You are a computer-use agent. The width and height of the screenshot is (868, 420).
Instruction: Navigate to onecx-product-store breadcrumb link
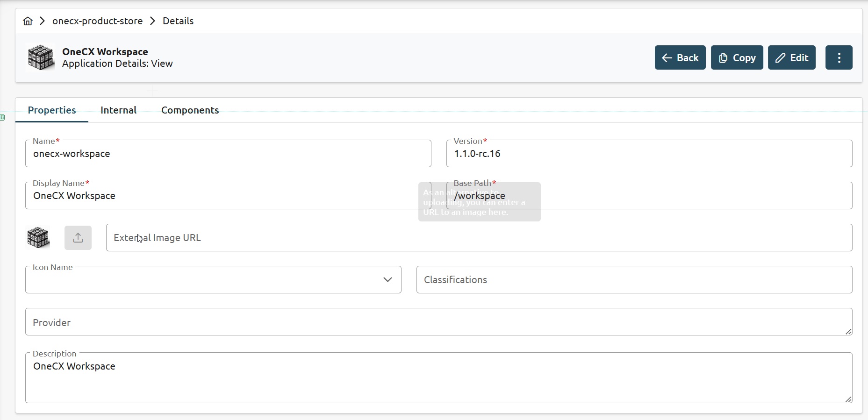click(97, 21)
